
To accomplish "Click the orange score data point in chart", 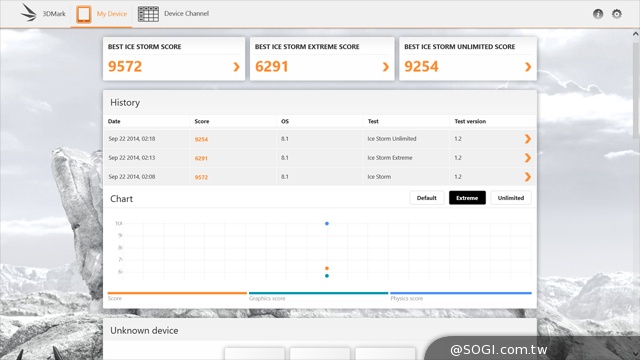I will [327, 268].
